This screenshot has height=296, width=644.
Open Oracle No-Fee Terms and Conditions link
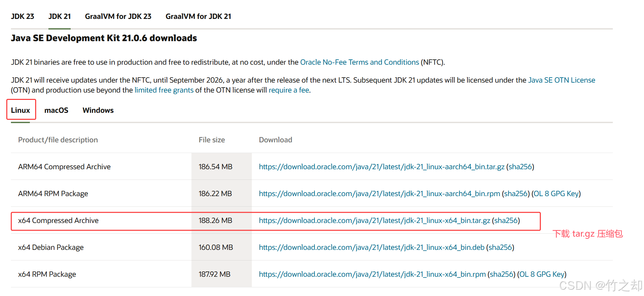click(x=360, y=62)
